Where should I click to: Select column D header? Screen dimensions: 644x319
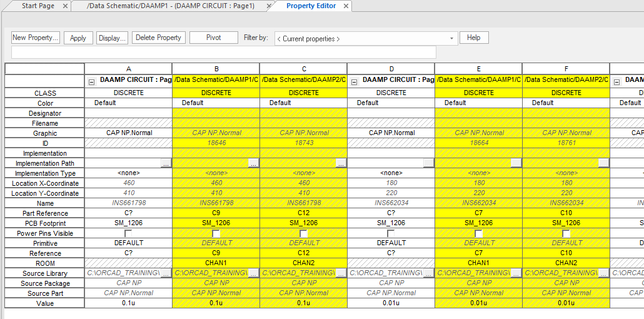click(x=391, y=69)
